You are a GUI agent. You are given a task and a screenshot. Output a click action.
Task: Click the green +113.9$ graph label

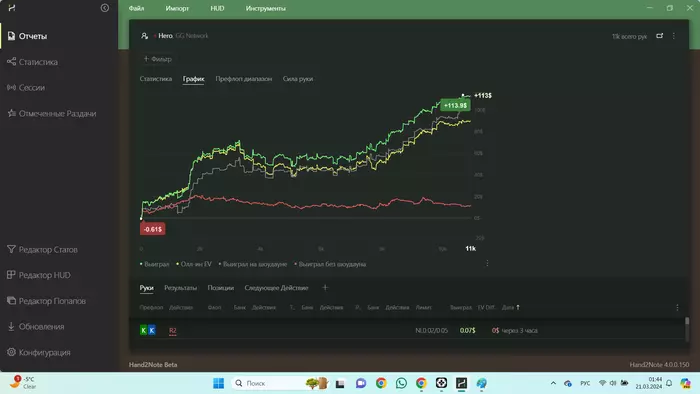pos(455,105)
